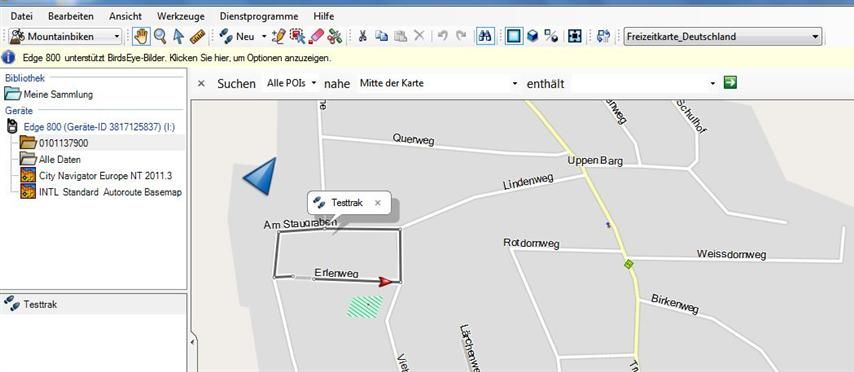Image resolution: width=854 pixels, height=372 pixels.
Task: Select the 0101137900 folder
Action: 63,143
